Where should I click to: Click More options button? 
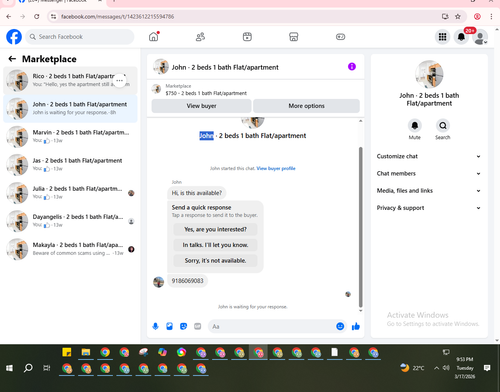(x=306, y=106)
